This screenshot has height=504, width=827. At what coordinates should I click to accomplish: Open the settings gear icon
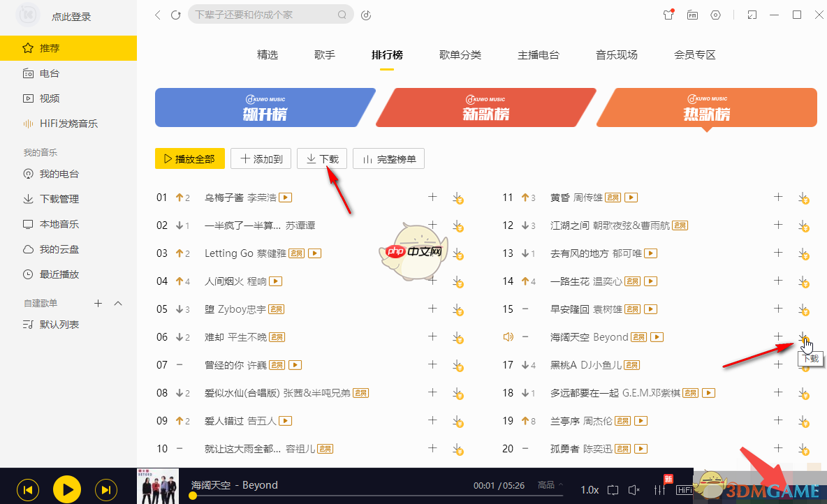[715, 14]
